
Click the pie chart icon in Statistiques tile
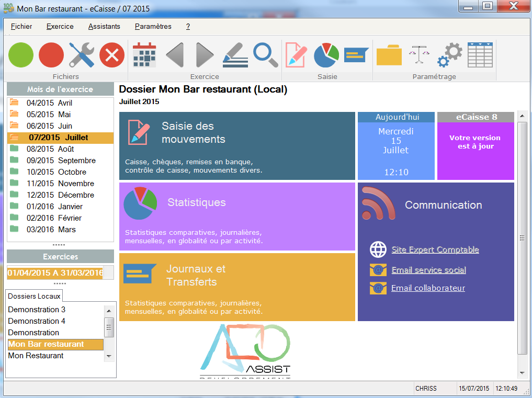140,203
